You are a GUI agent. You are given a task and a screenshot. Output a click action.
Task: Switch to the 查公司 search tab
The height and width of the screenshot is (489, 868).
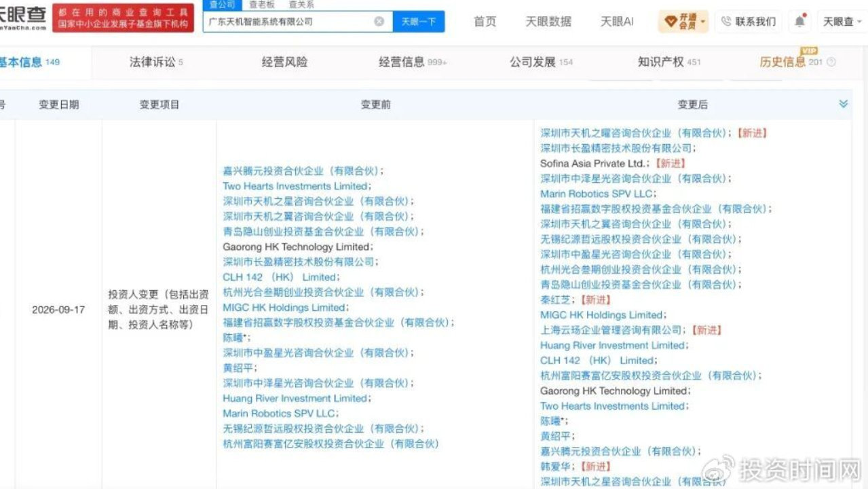222,5
